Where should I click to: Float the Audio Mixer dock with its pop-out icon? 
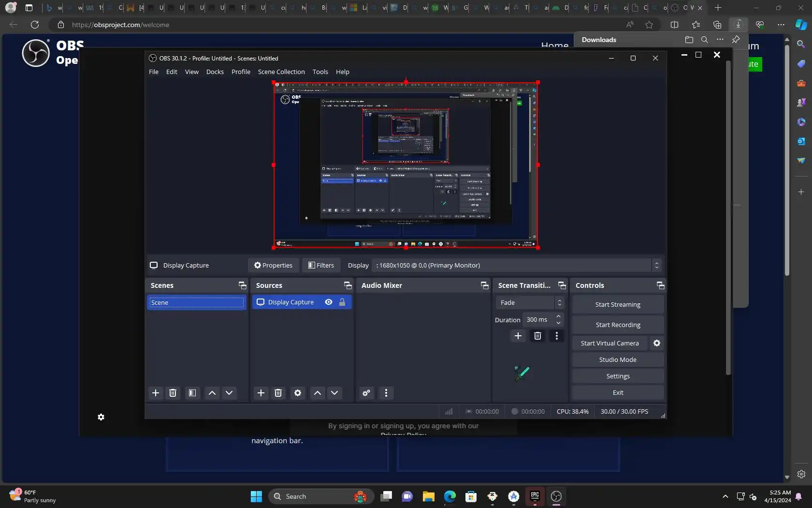click(485, 285)
